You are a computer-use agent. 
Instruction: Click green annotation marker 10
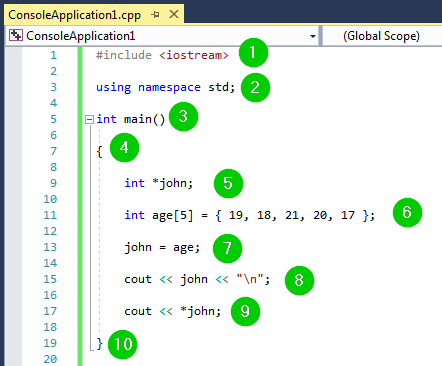tap(123, 344)
